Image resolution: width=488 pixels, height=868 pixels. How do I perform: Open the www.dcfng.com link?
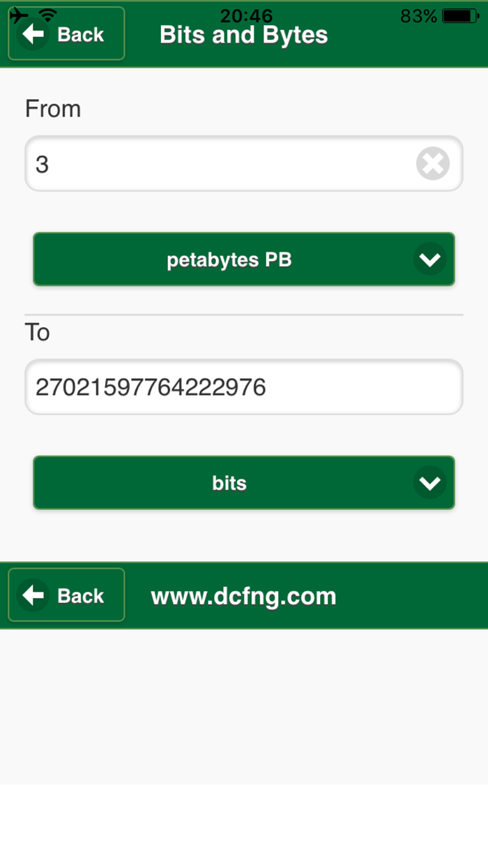pyautogui.click(x=243, y=596)
